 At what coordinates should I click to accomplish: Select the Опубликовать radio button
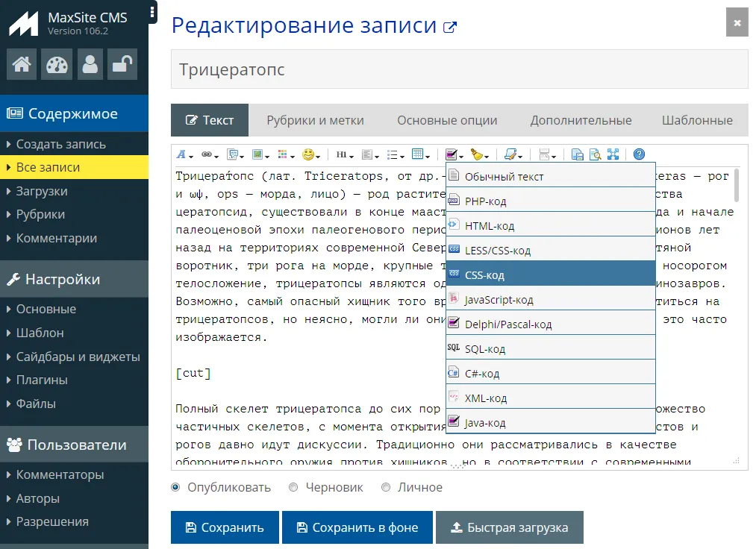[x=176, y=487]
